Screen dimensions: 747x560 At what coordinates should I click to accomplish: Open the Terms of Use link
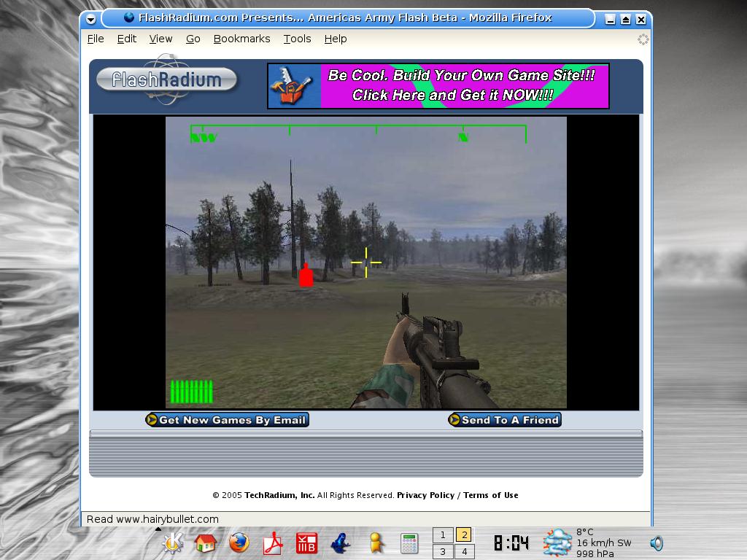[x=491, y=495]
